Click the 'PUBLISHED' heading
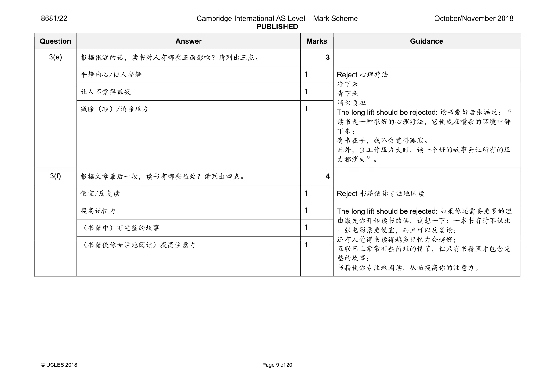Screen dimensions: 555x392 click(x=277, y=27)
